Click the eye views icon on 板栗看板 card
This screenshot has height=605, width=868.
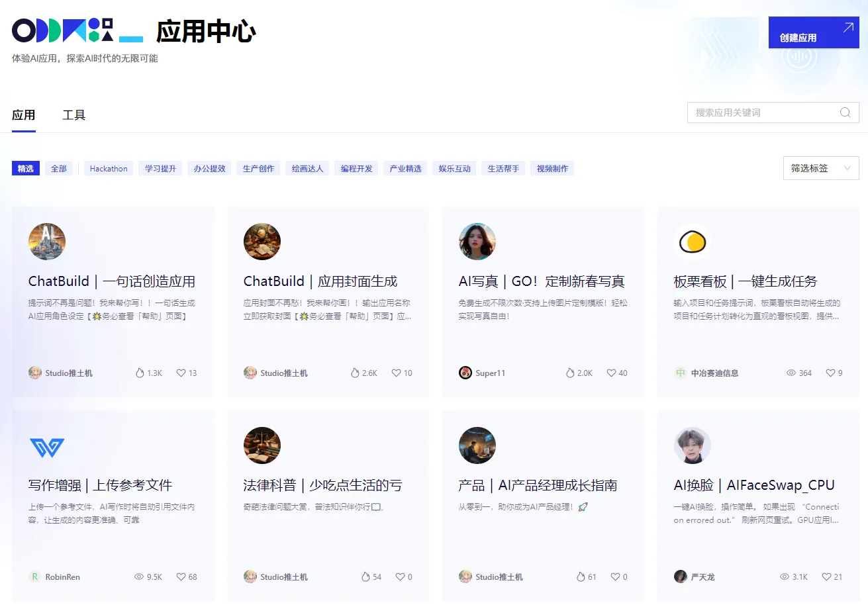pyautogui.click(x=791, y=373)
